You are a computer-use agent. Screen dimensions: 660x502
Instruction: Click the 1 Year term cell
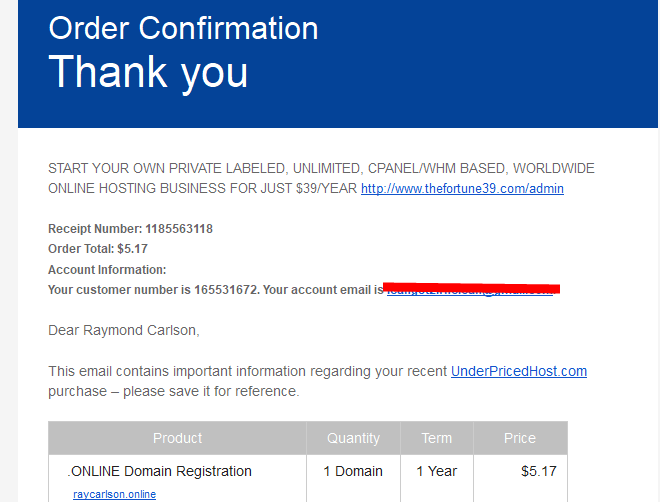tap(436, 471)
